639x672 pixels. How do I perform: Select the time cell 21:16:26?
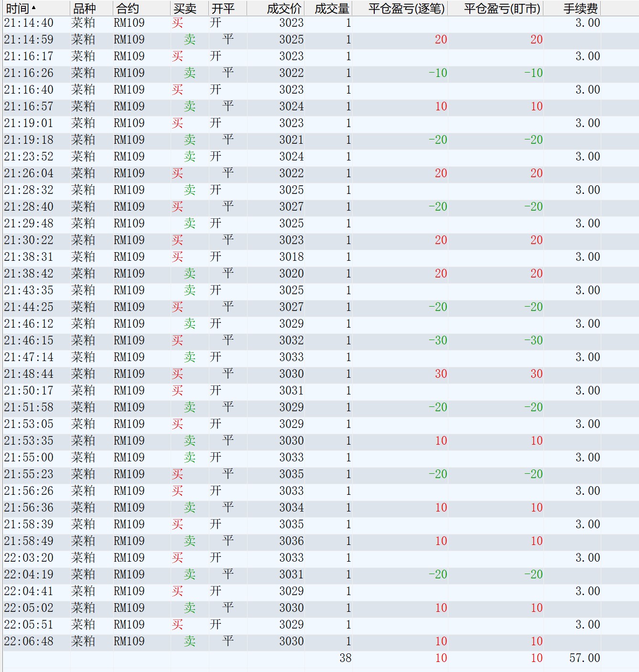click(x=29, y=73)
